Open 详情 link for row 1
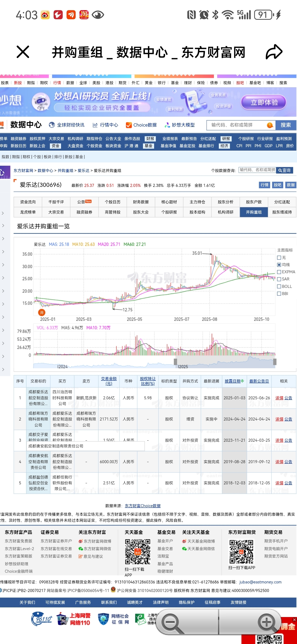The image size is (297, 644). click(x=279, y=398)
